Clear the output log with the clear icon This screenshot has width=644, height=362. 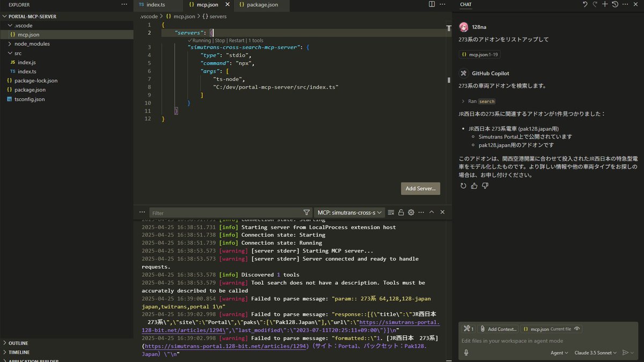tap(391, 212)
